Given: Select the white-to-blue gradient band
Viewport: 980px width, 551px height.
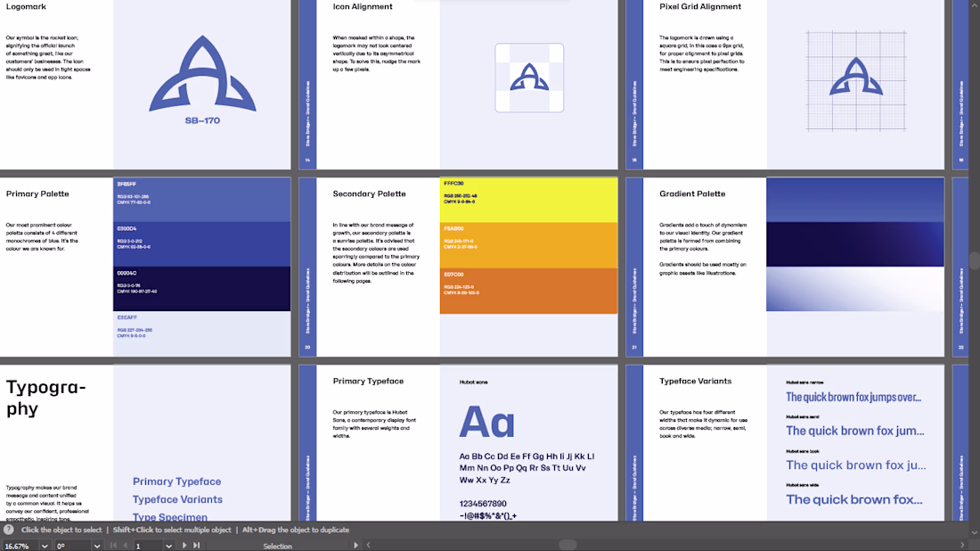Looking at the screenshot, I should pyautogui.click(x=855, y=288).
